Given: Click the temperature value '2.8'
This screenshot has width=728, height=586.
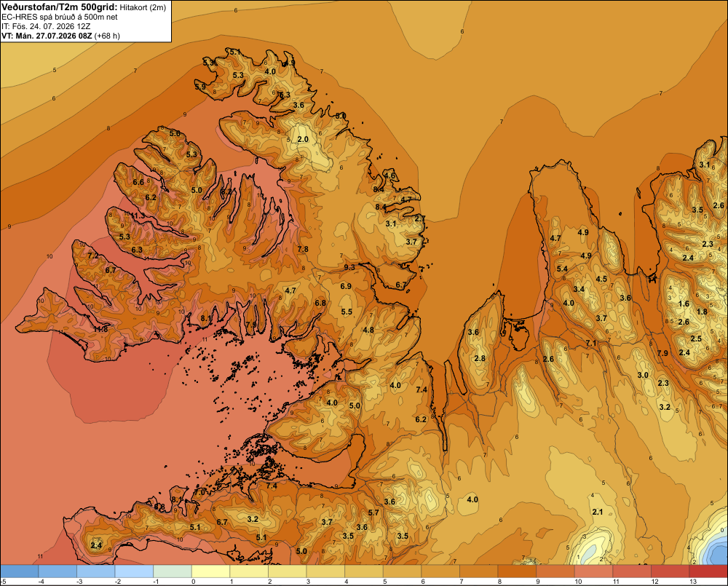Looking at the screenshot, I should click(x=480, y=358).
